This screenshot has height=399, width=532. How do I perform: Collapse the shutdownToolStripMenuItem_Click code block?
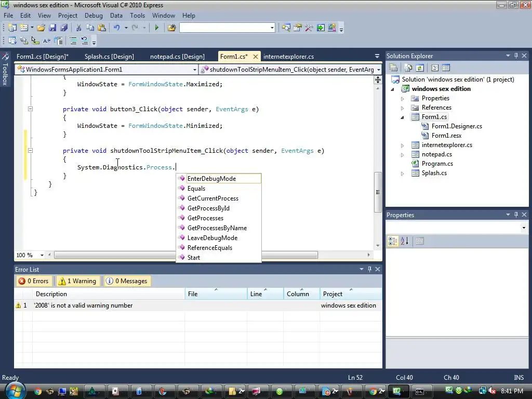point(30,150)
